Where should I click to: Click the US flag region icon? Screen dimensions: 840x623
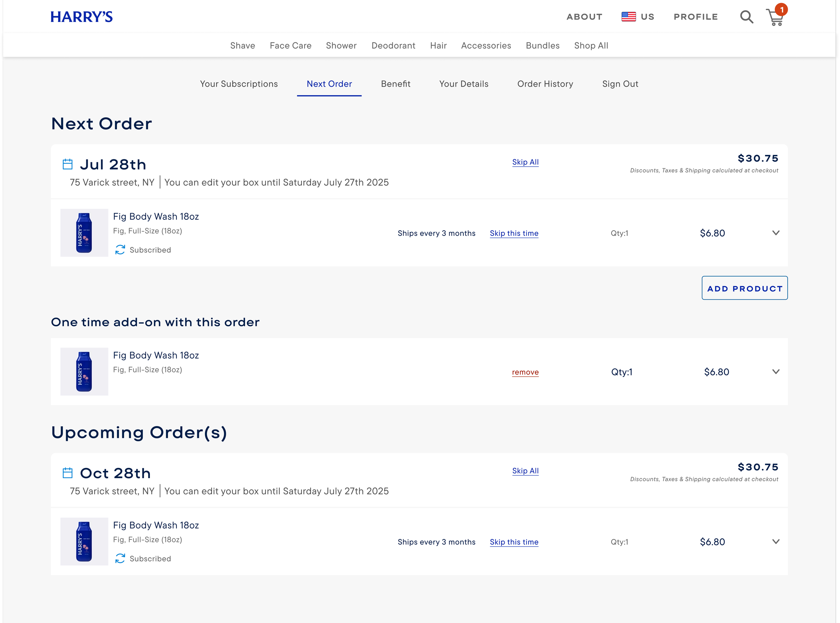629,16
